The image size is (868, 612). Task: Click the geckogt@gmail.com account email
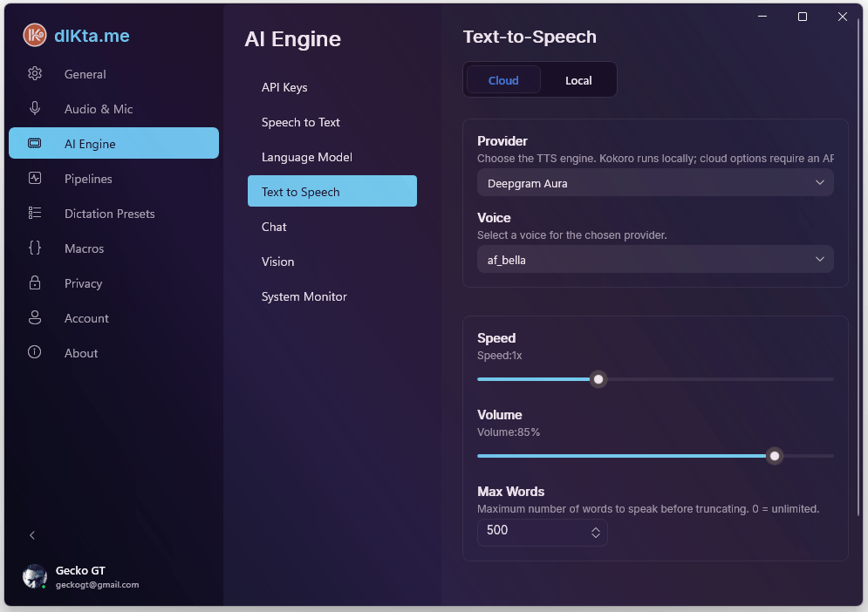pyautogui.click(x=98, y=585)
